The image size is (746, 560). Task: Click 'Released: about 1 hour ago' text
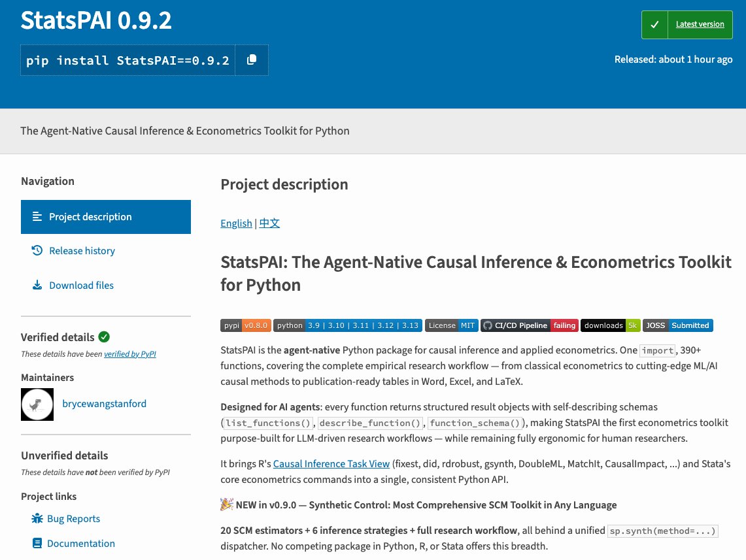673,59
